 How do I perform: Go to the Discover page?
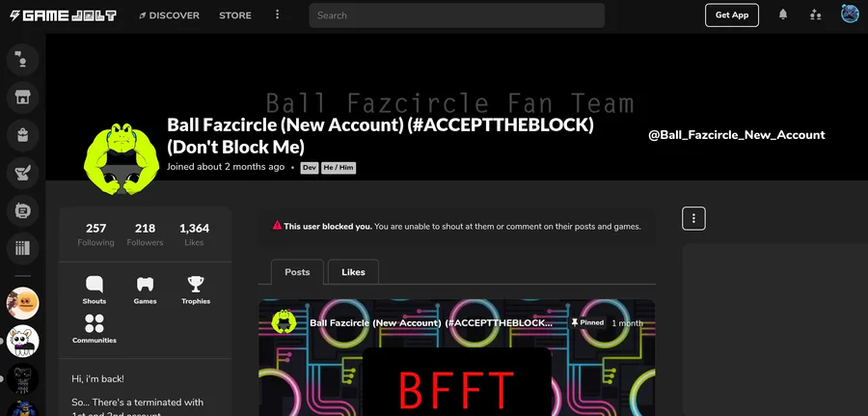tap(169, 15)
